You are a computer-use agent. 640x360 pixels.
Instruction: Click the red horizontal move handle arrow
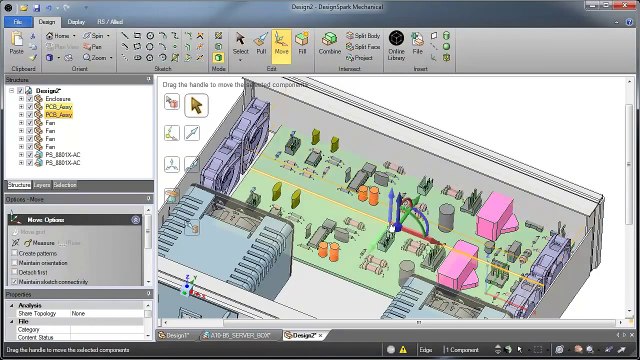pos(420,236)
